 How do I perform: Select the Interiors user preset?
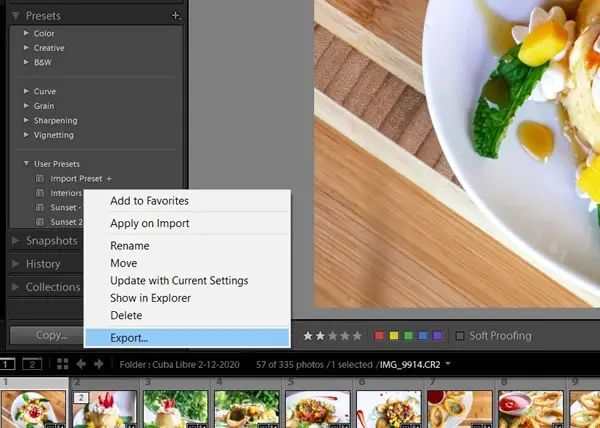point(66,193)
